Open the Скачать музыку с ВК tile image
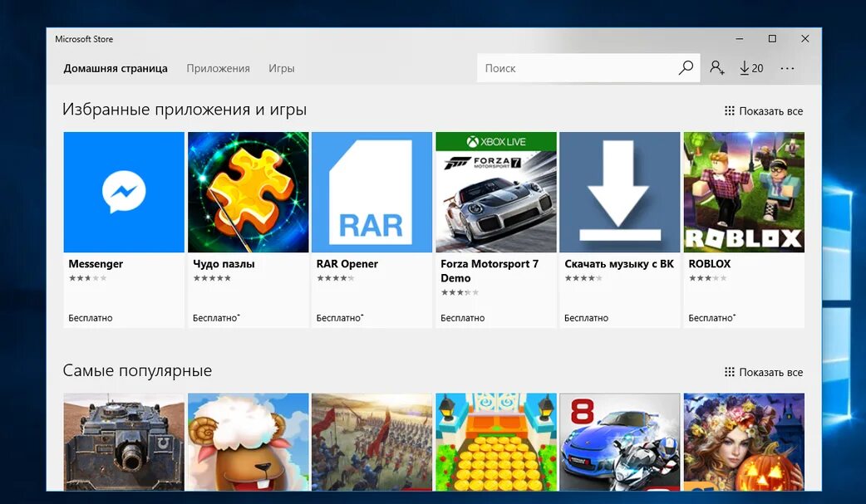This screenshot has width=866, height=504. coord(620,192)
